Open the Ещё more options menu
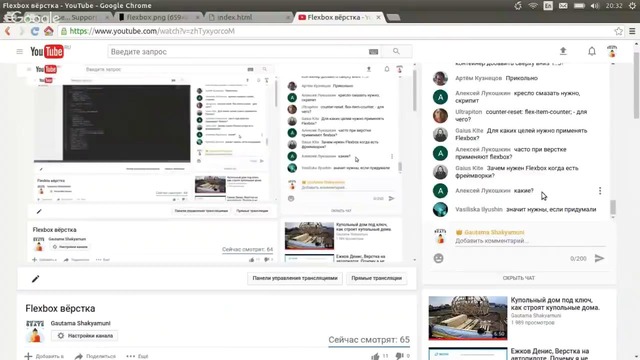This screenshot has width=640, height=360. [138, 356]
